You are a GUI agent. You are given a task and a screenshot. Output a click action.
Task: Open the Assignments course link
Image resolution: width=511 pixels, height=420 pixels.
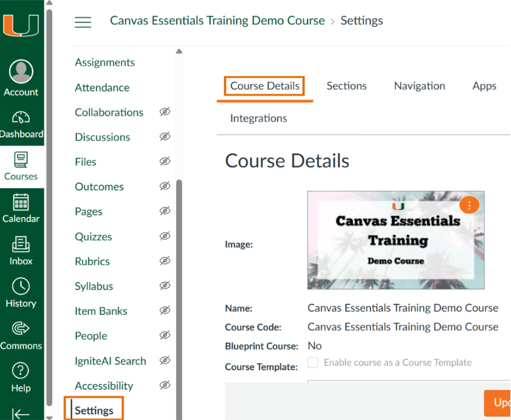[x=105, y=62]
